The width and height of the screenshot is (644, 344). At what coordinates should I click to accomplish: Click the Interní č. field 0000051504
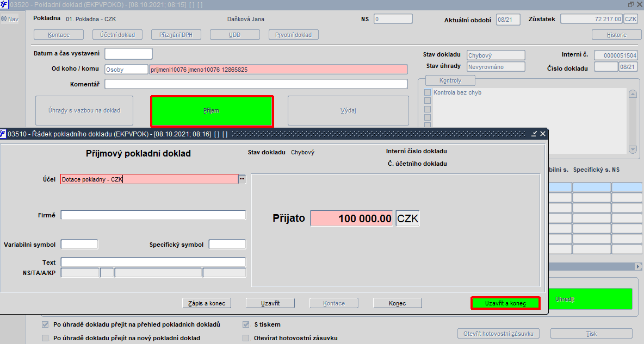click(616, 55)
